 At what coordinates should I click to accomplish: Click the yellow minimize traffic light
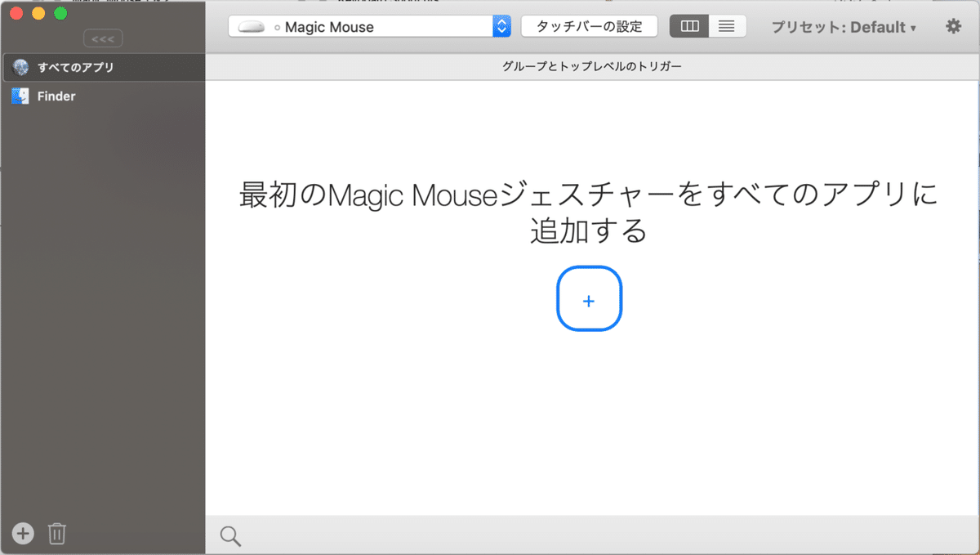pos(37,13)
